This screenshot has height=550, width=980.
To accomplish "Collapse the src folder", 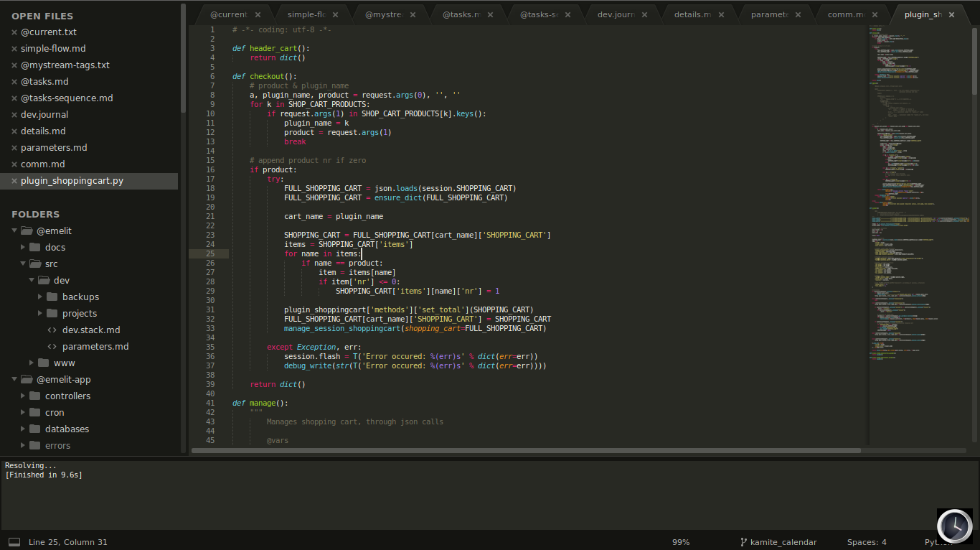I will pyautogui.click(x=23, y=264).
